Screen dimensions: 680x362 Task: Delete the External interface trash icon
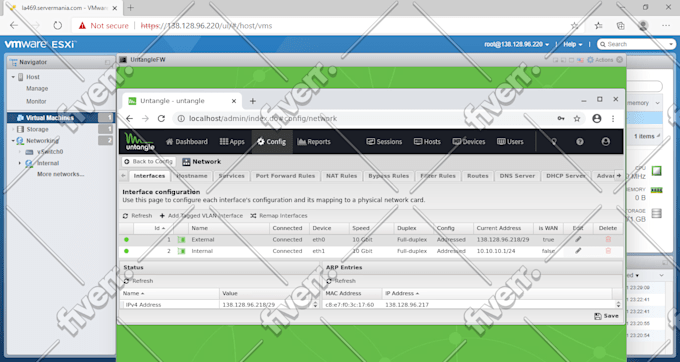(x=608, y=239)
